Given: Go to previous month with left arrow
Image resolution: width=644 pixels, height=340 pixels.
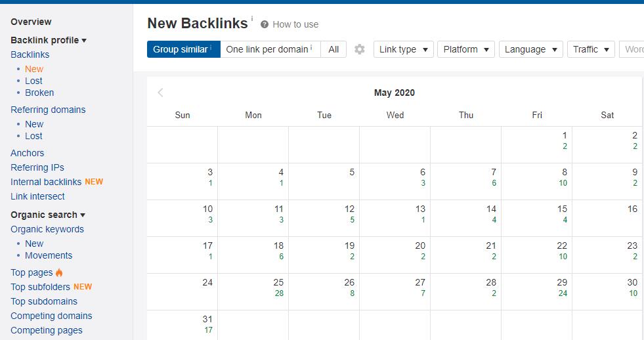Looking at the screenshot, I should click(x=161, y=93).
